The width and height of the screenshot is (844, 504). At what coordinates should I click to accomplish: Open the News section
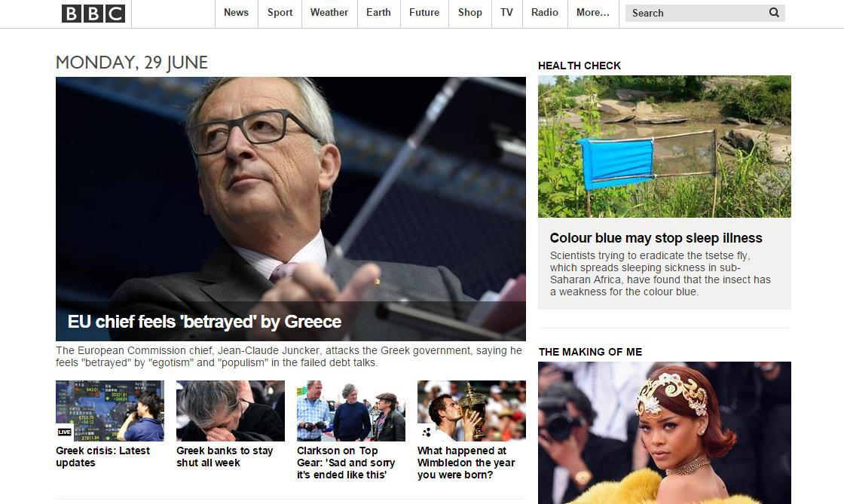pyautogui.click(x=237, y=12)
